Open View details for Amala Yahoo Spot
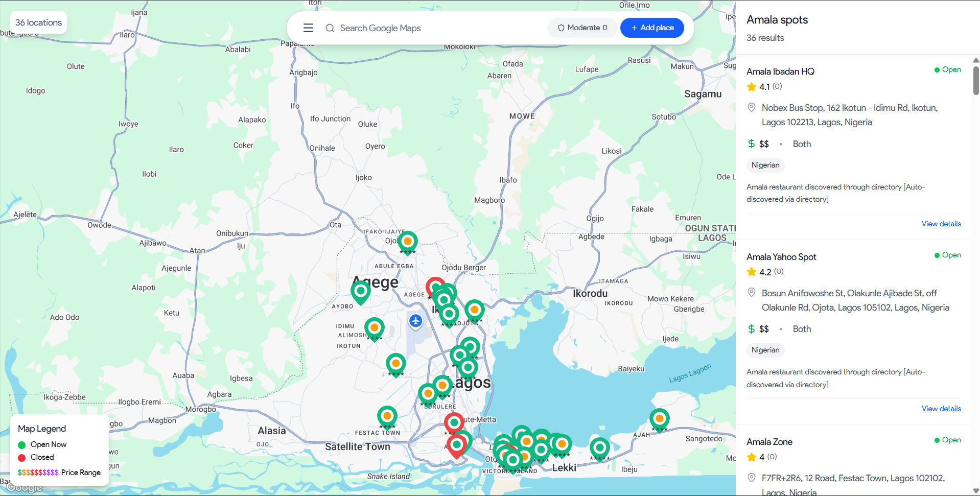980x496 pixels. (x=941, y=409)
